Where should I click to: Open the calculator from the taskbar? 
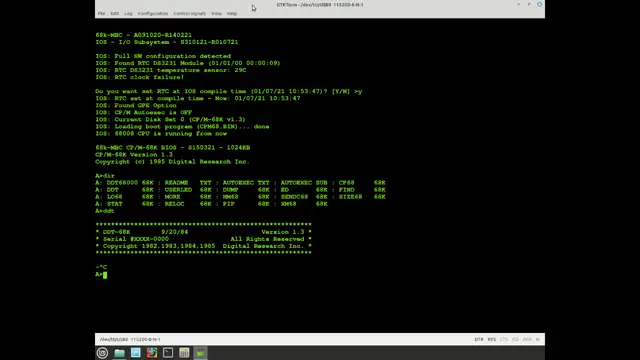(184, 353)
